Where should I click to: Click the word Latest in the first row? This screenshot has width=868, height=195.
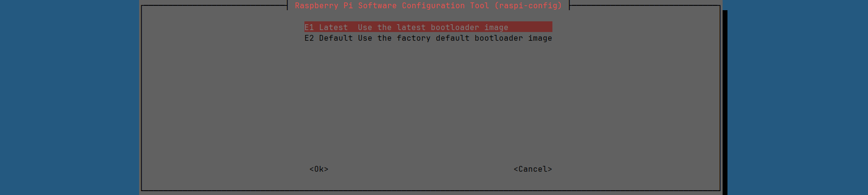[x=334, y=28]
